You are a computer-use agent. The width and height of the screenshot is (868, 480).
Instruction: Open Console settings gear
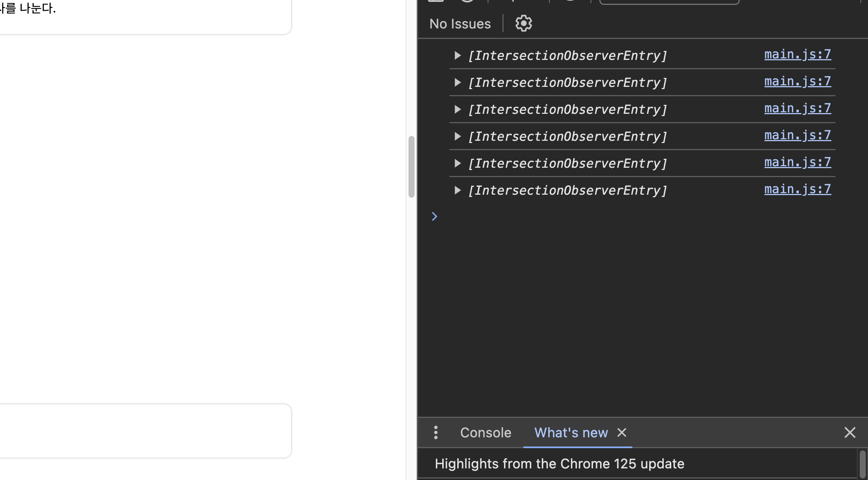tap(523, 24)
